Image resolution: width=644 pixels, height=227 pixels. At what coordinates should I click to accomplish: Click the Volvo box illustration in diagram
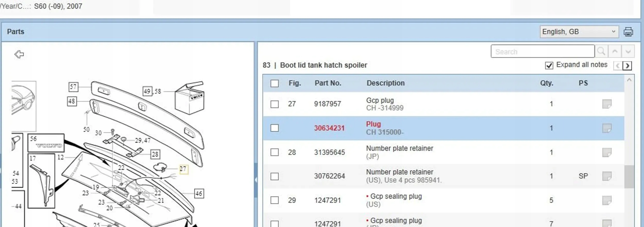click(189, 98)
